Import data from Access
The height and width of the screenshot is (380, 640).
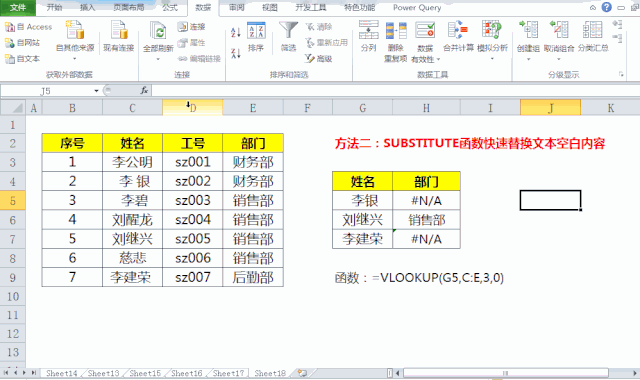pyautogui.click(x=29, y=27)
